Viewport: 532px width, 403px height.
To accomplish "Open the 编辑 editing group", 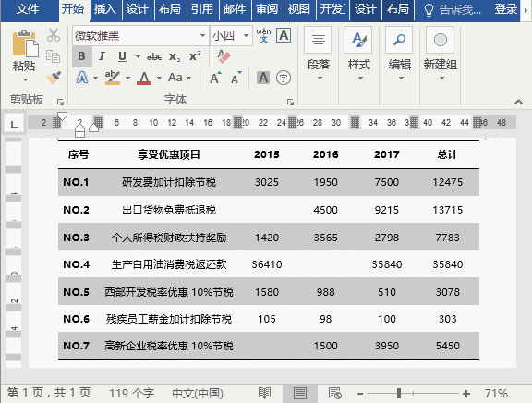I will click(x=399, y=55).
